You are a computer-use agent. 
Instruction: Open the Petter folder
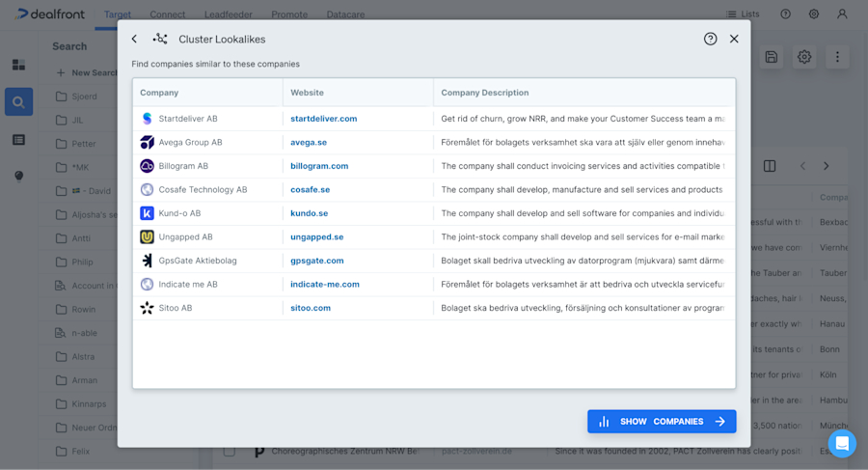pos(76,144)
